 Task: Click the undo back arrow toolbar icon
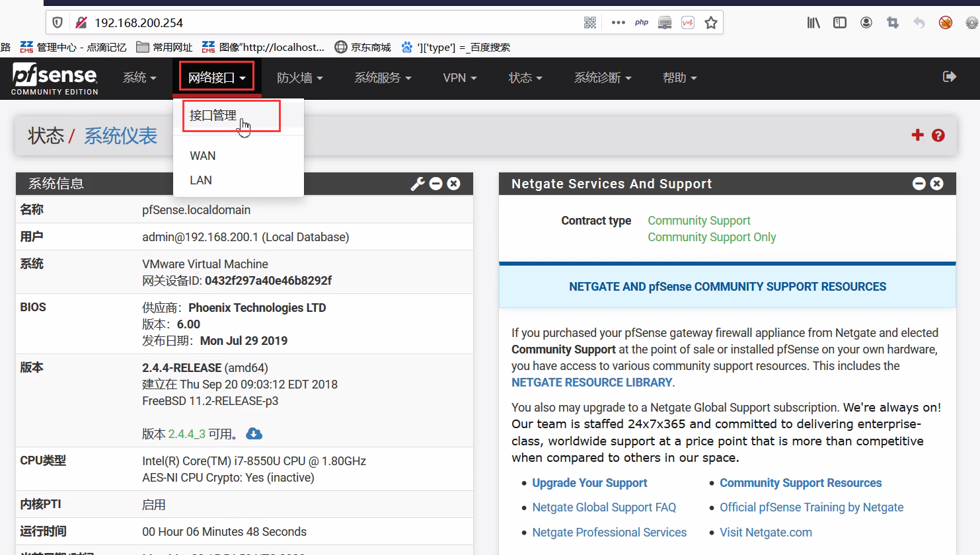click(919, 22)
